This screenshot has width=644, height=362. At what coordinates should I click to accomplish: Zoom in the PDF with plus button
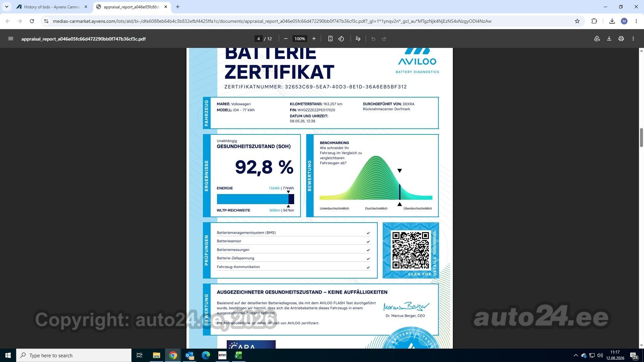click(314, 39)
